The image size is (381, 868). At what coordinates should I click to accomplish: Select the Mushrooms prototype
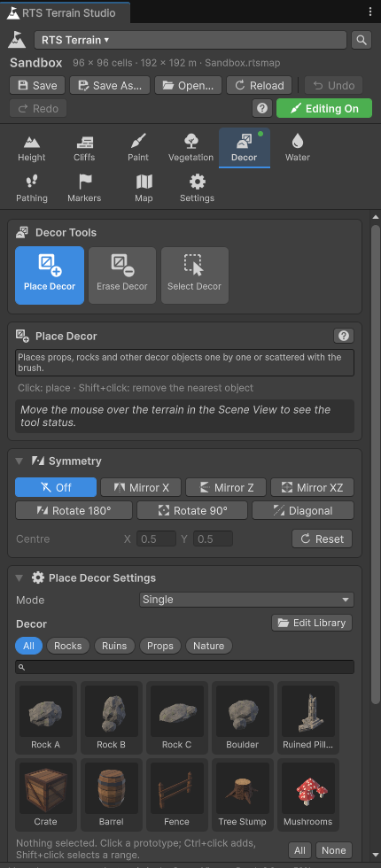[x=308, y=794]
